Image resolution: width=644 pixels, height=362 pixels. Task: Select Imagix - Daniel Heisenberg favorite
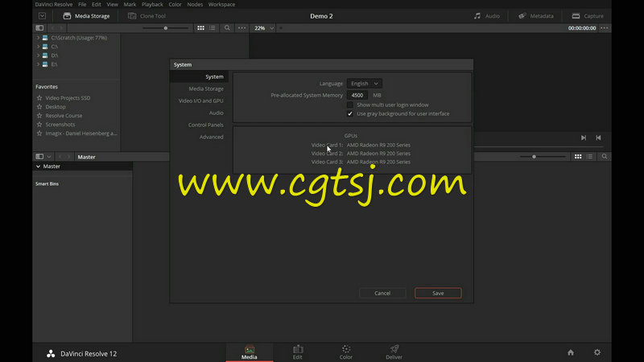(x=81, y=134)
